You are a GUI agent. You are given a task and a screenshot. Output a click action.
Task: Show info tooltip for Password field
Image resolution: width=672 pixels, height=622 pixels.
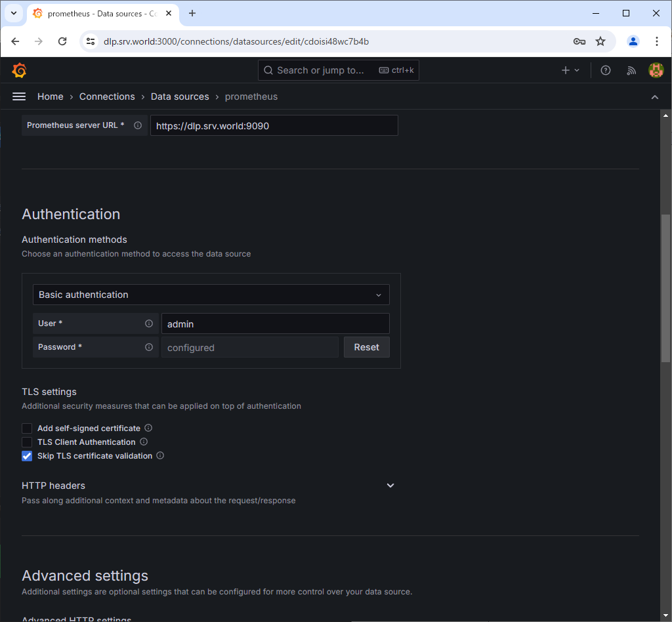[x=149, y=347]
